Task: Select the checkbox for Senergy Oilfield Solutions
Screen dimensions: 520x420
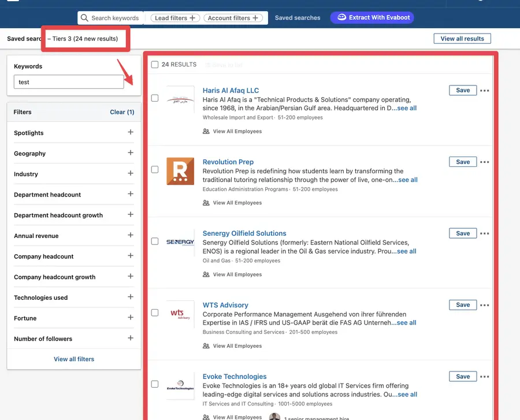Action: click(155, 240)
